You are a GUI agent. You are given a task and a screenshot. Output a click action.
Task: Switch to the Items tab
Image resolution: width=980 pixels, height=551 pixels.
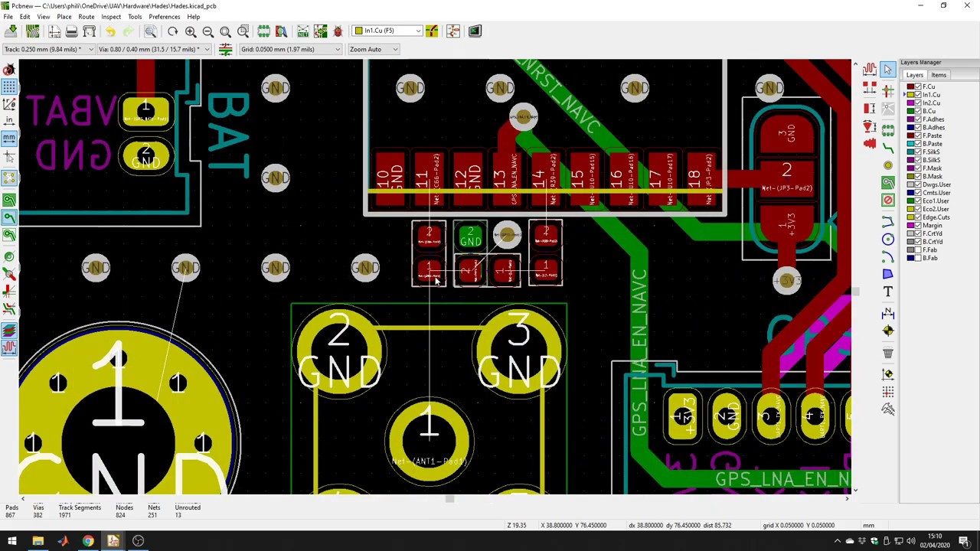pos(938,75)
